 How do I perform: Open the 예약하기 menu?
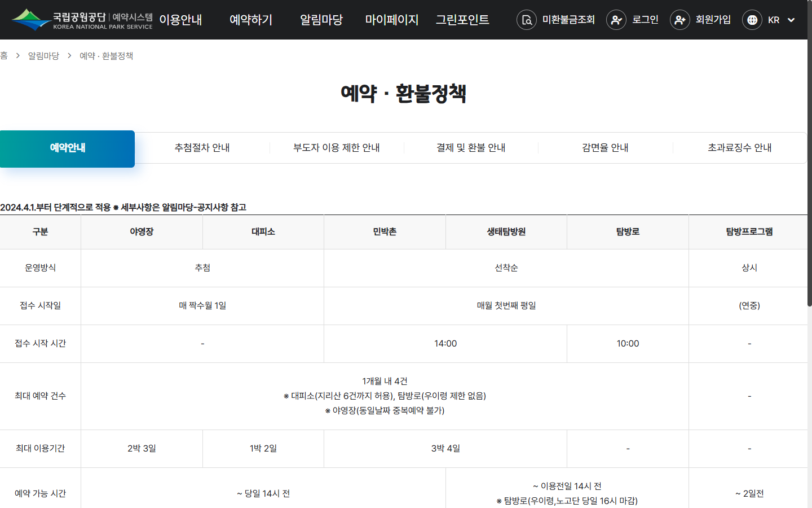click(x=251, y=20)
